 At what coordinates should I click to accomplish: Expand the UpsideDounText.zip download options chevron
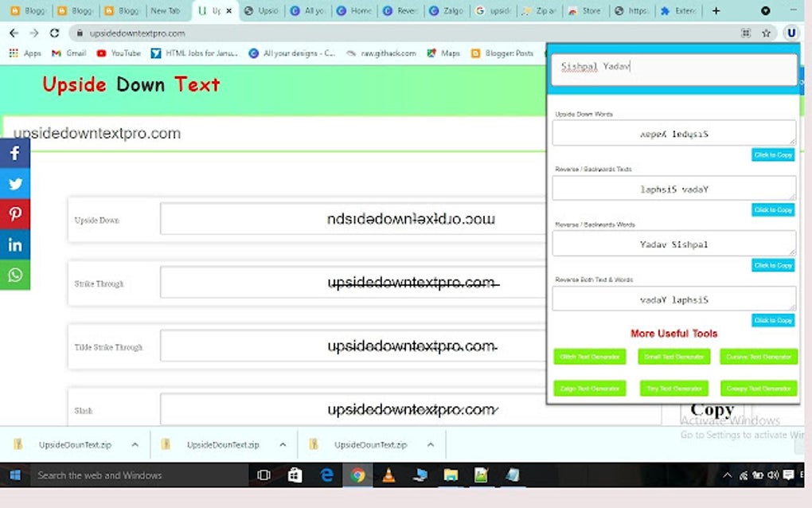click(x=135, y=444)
